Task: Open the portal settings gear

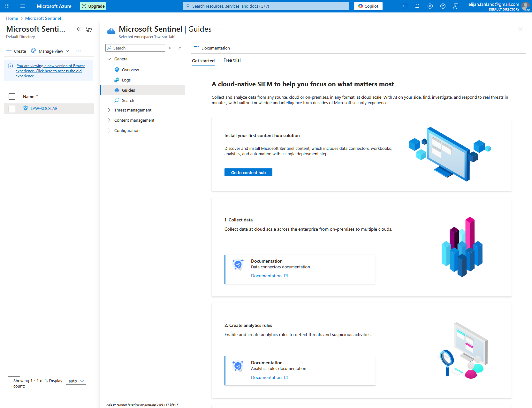Action: point(430,6)
